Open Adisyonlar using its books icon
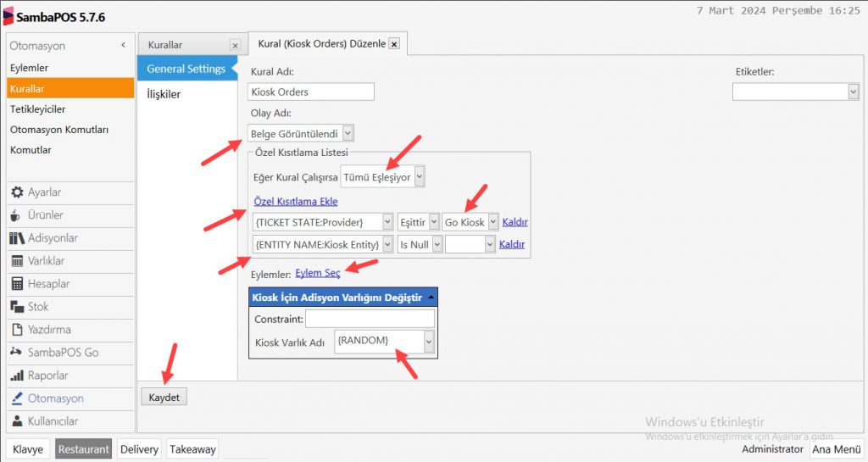The width and height of the screenshot is (868, 462). 17,238
